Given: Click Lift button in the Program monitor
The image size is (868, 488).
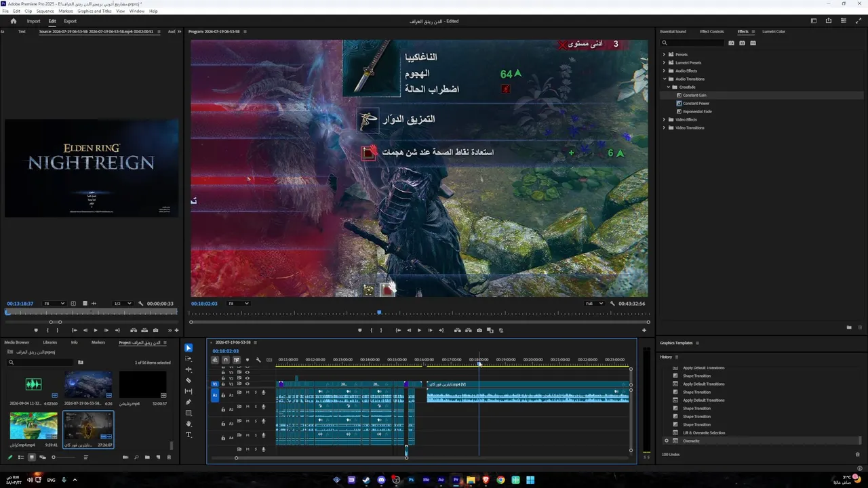Looking at the screenshot, I should [x=458, y=330].
